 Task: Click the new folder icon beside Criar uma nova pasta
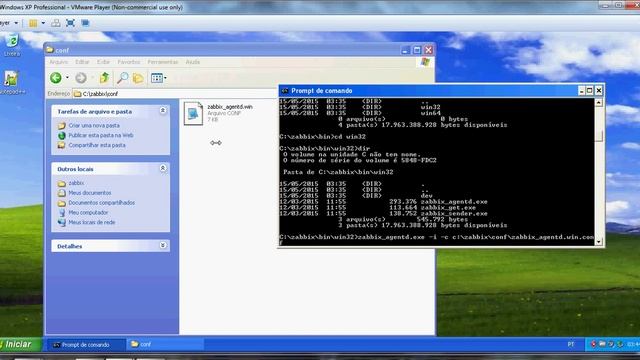[x=62, y=126]
